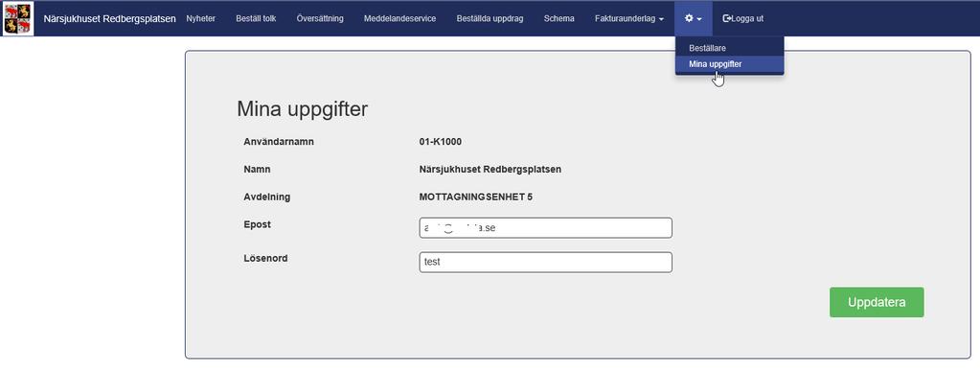
Task: Click the MOTTAGNINGSENHET 5 department value
Action: tap(475, 197)
